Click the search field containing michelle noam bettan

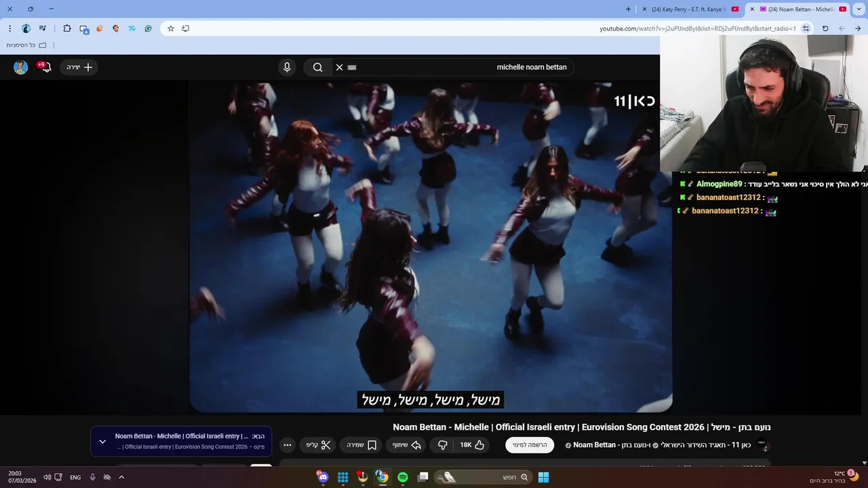click(x=453, y=67)
